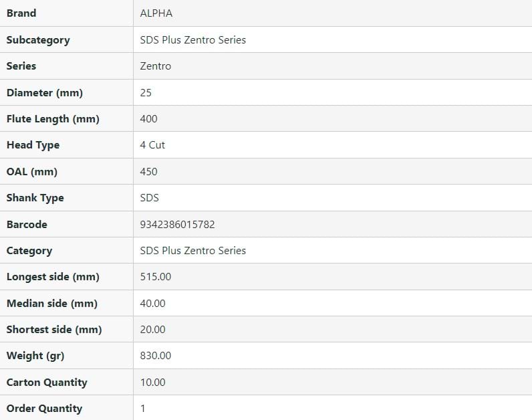Select the barcode number 9342386015782
The image size is (532, 420).
tap(177, 225)
